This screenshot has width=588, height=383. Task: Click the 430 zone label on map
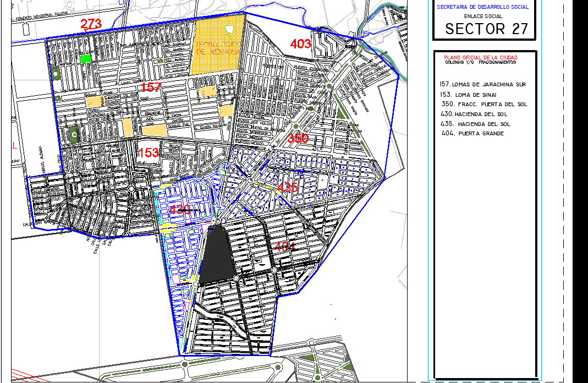click(180, 210)
